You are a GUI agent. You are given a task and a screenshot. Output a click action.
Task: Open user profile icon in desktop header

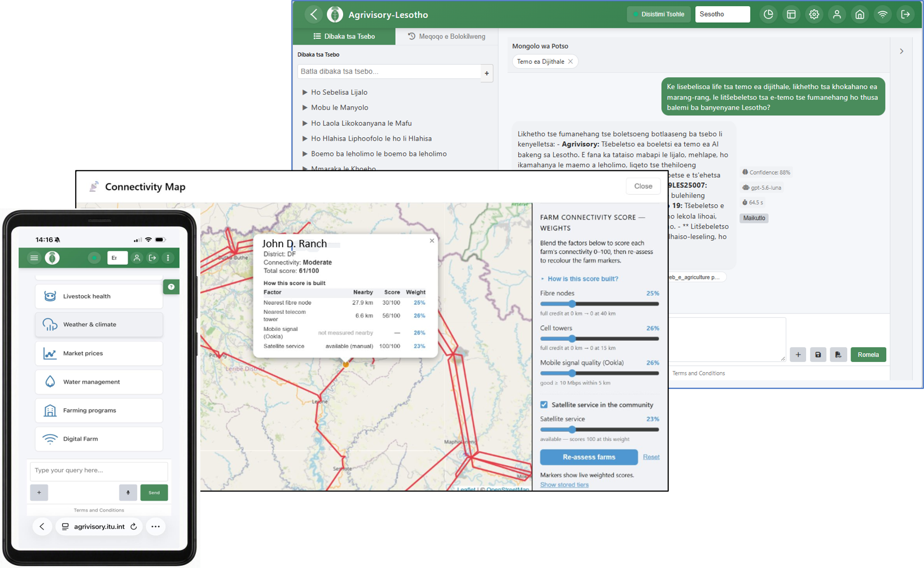coord(837,15)
